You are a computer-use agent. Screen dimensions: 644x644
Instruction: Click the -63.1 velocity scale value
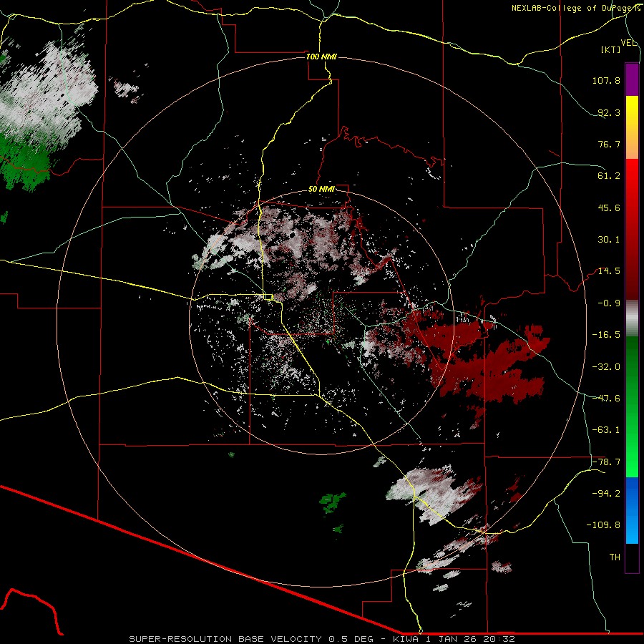click(606, 430)
